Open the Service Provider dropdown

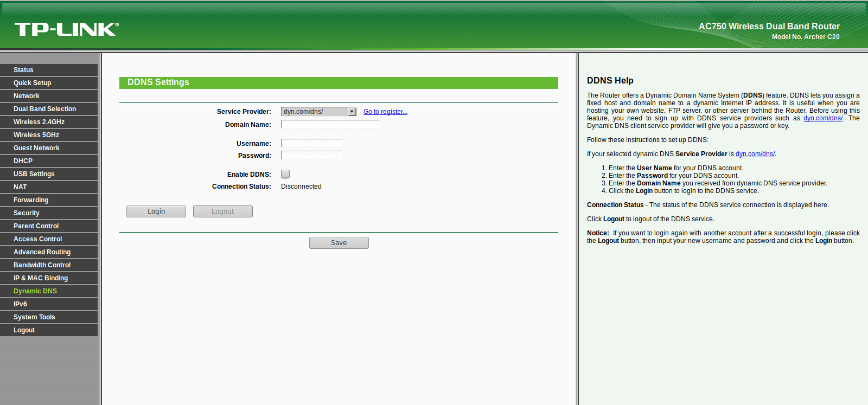[x=318, y=112]
